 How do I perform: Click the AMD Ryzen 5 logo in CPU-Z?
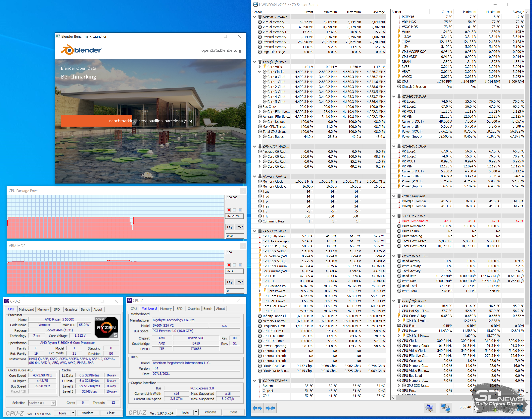[x=106, y=327]
